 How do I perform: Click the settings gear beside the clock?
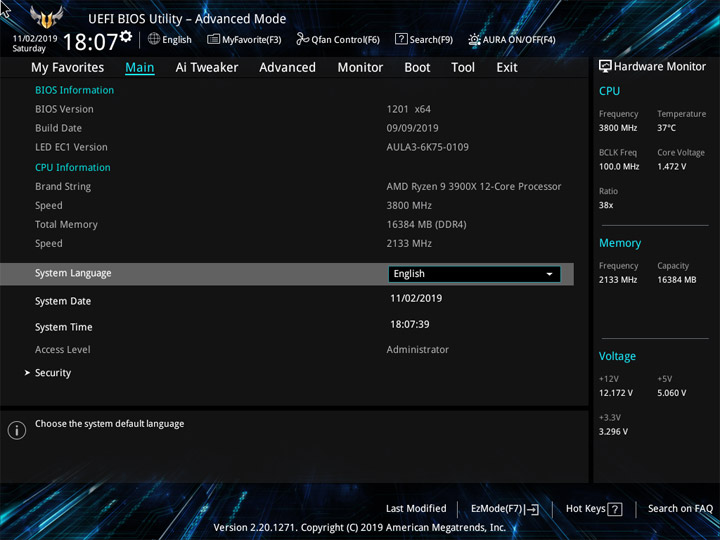pyautogui.click(x=126, y=36)
